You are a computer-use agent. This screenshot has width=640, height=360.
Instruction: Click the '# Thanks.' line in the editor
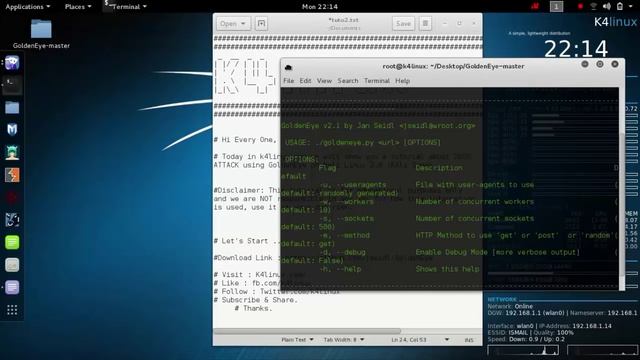[253, 309]
